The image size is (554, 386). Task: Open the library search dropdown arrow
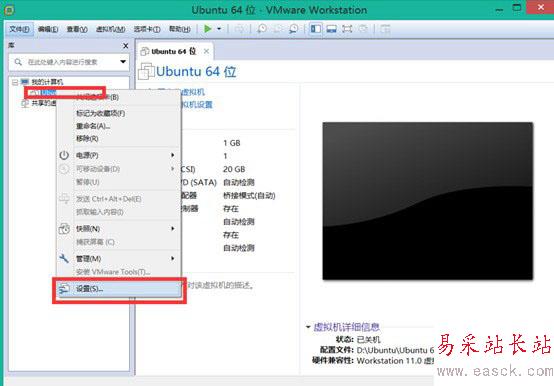point(123,62)
